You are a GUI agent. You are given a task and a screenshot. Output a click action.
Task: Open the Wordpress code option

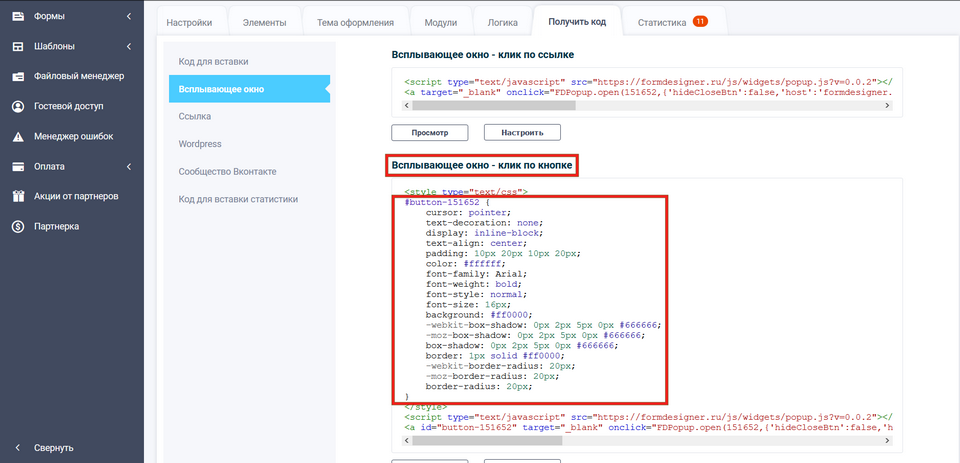[200, 144]
